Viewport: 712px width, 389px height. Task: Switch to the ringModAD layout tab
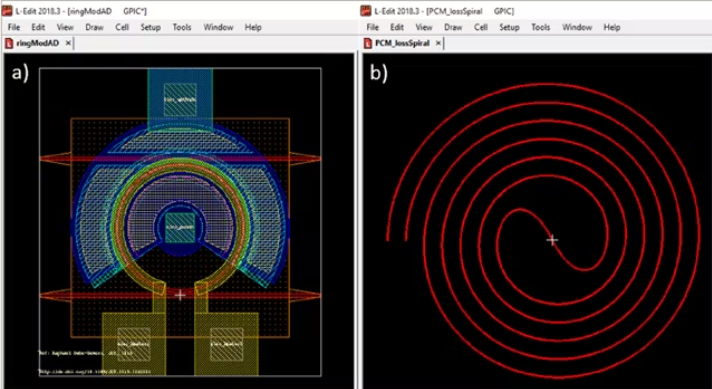click(x=38, y=44)
